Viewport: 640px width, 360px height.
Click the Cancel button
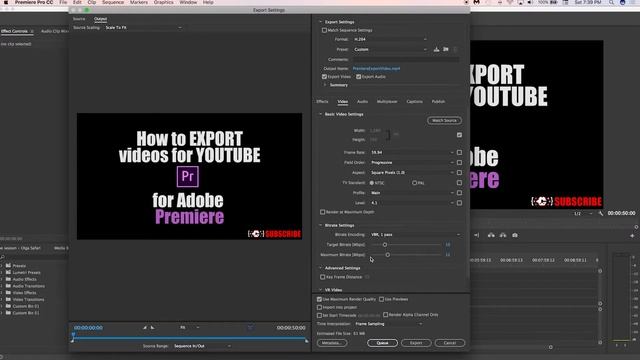point(449,343)
